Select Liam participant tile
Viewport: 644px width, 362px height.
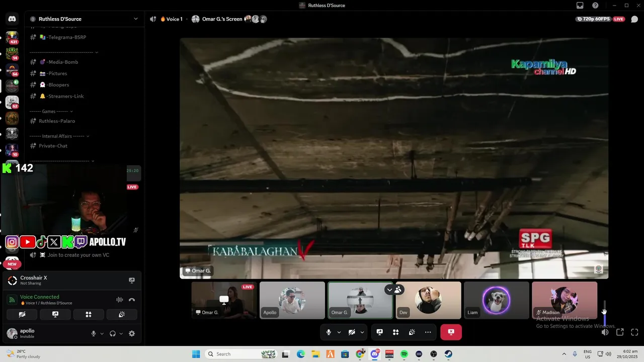pos(497,300)
